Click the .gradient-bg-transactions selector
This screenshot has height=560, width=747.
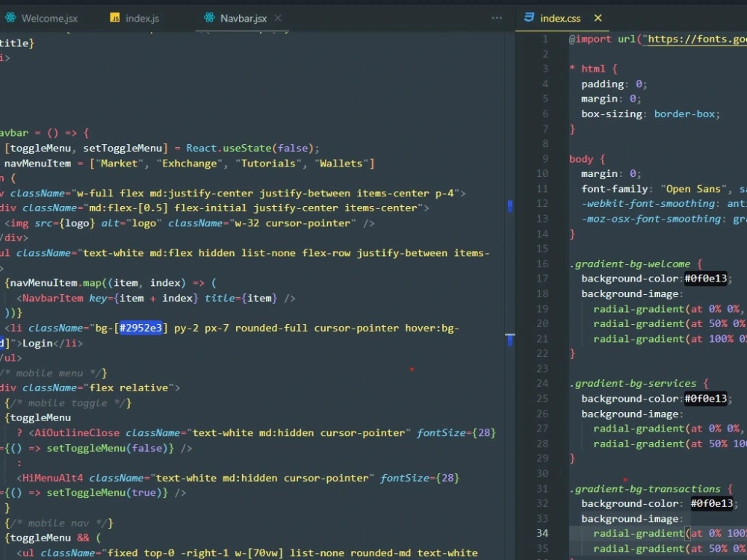(645, 488)
